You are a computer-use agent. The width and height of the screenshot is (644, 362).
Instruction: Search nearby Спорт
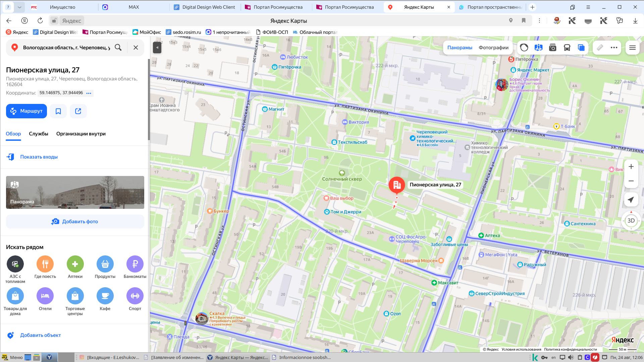135,299
